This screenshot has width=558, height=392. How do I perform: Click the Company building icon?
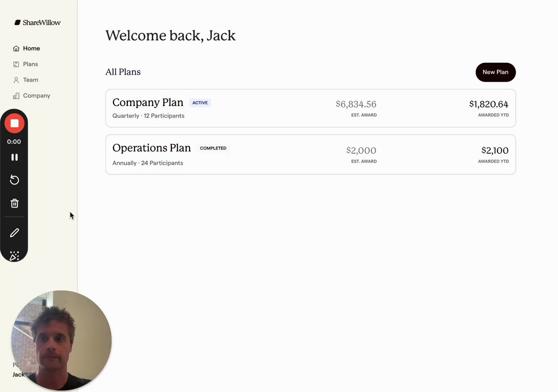[16, 95]
